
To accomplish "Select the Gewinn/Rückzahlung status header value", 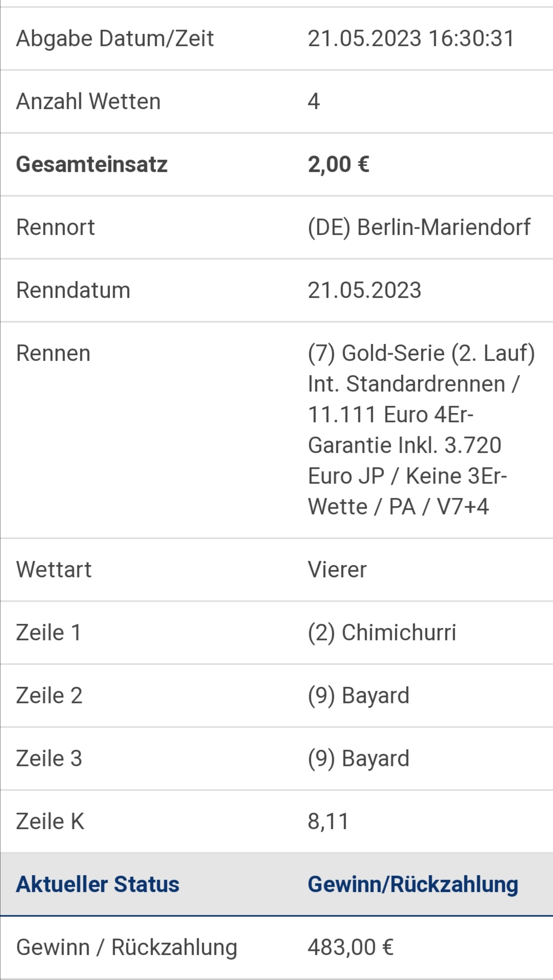I will pyautogui.click(x=413, y=884).
